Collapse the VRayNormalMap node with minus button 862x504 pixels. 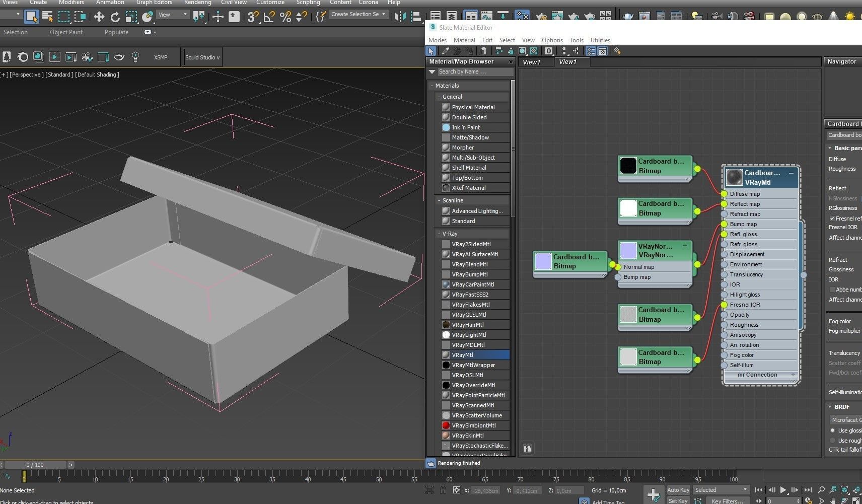click(685, 246)
